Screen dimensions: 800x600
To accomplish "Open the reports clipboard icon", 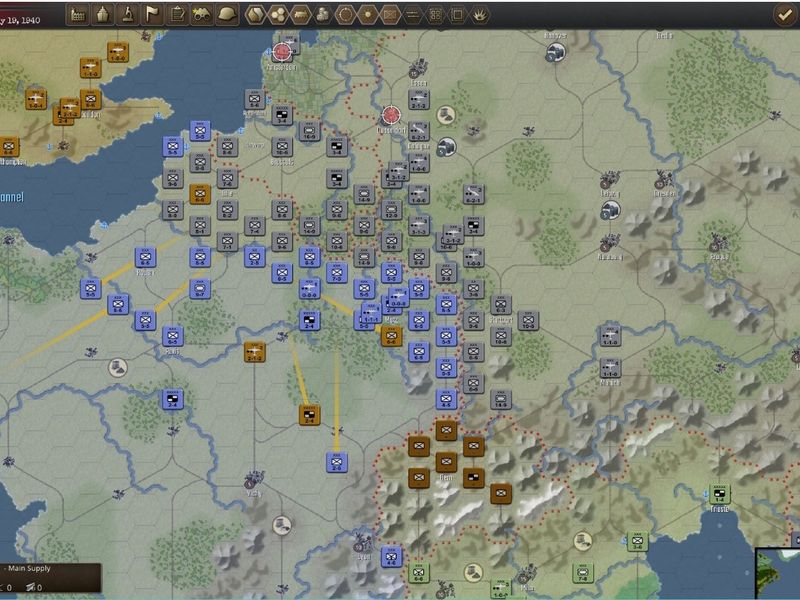I will click(x=177, y=15).
